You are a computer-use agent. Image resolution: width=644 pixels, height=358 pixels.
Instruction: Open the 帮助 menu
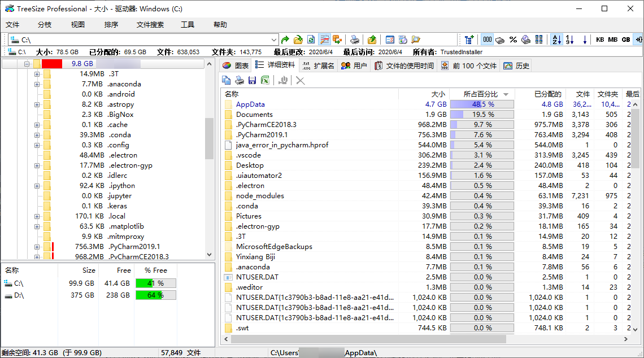pyautogui.click(x=220, y=25)
